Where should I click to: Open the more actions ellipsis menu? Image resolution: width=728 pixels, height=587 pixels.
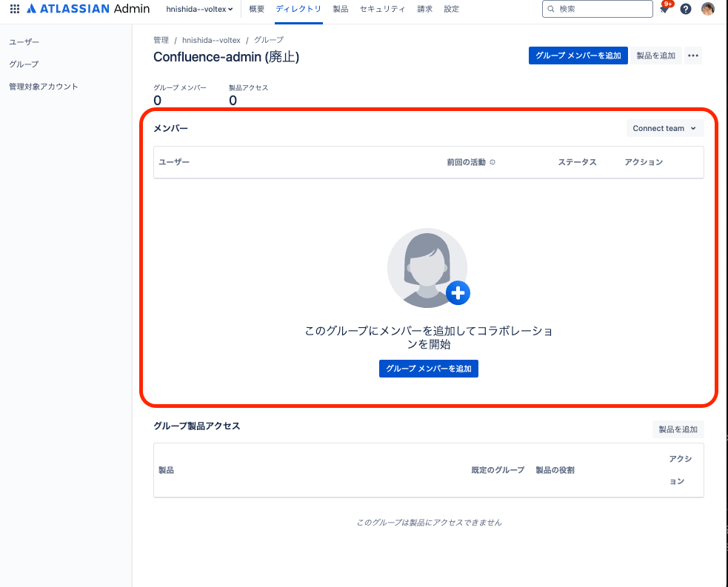(693, 55)
